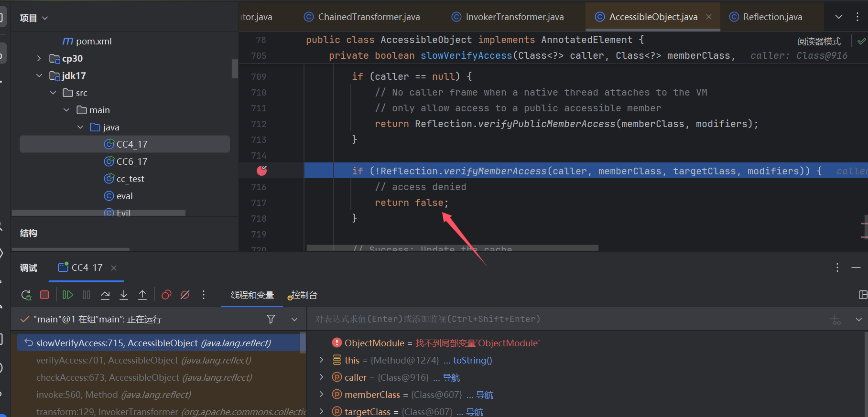Collapse the jdk17 folder
This screenshot has height=417, width=868.
pyautogui.click(x=39, y=75)
